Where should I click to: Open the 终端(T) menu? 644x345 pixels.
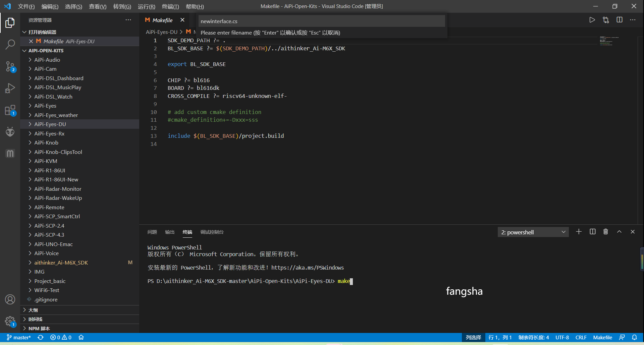click(170, 6)
